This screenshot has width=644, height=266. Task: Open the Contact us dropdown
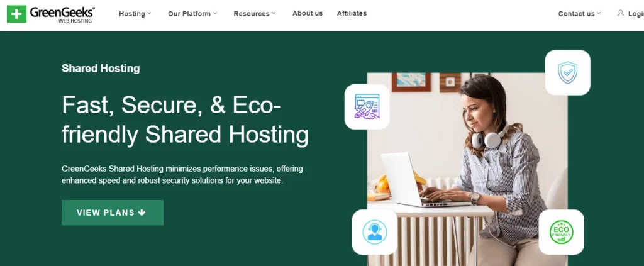tap(579, 14)
